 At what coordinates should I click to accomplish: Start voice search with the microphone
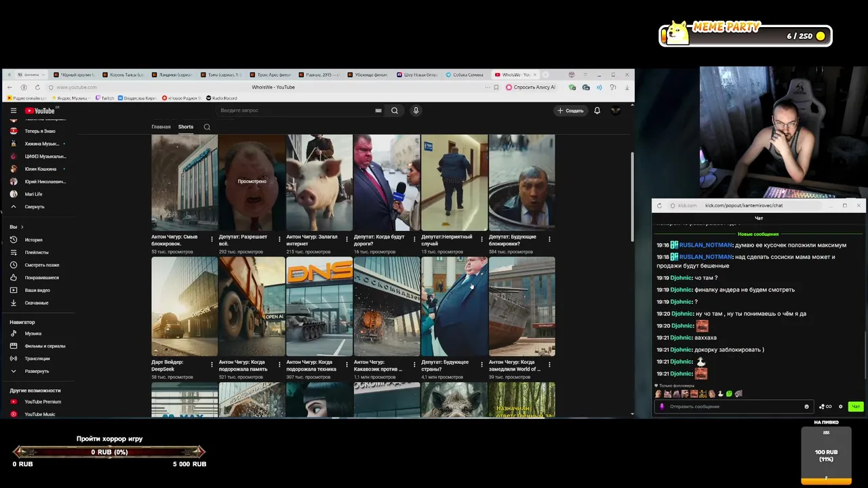(x=416, y=110)
